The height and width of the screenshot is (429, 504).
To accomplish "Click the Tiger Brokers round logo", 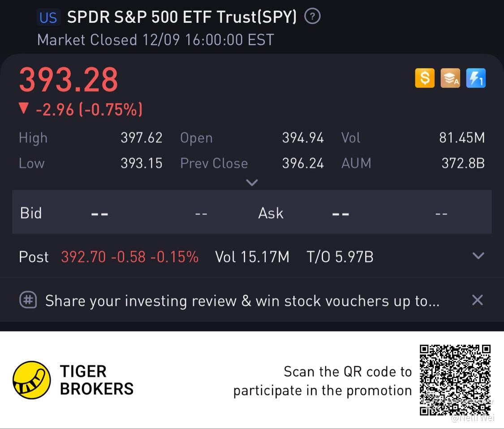I will click(31, 380).
